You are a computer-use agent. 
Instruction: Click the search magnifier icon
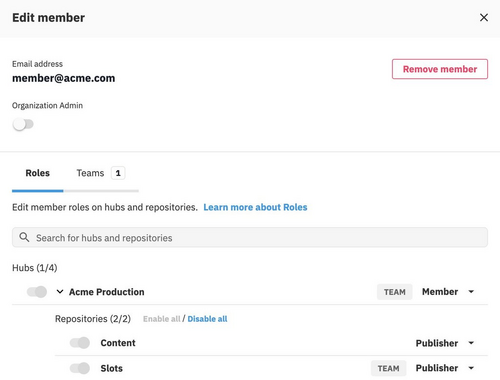[24, 237]
